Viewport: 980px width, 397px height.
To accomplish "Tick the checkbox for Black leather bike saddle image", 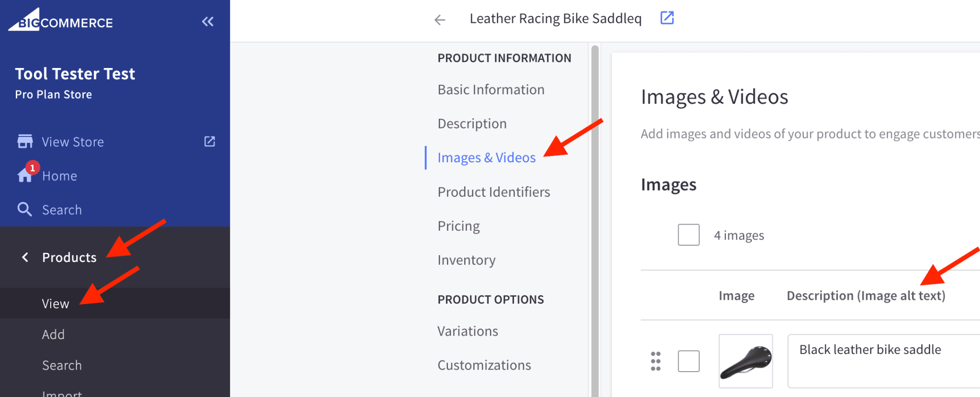I will click(689, 361).
